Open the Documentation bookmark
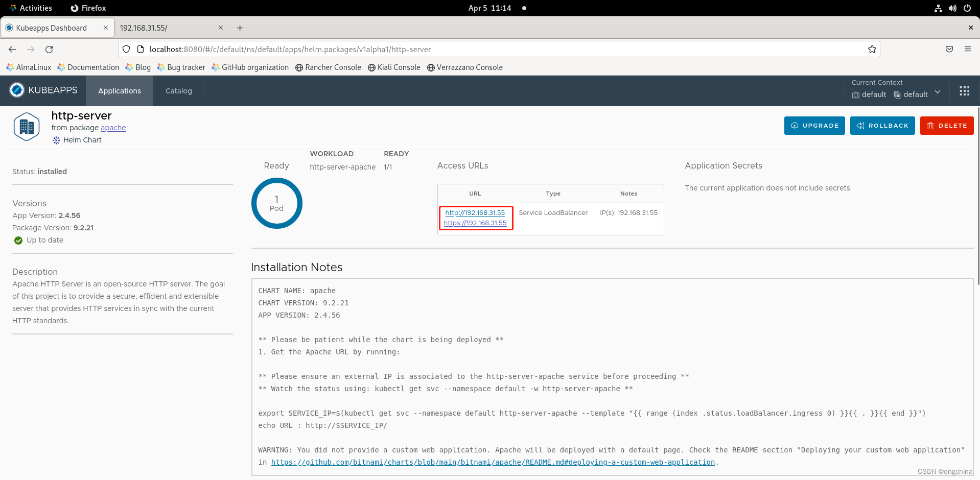This screenshot has width=980, height=480. click(x=88, y=67)
